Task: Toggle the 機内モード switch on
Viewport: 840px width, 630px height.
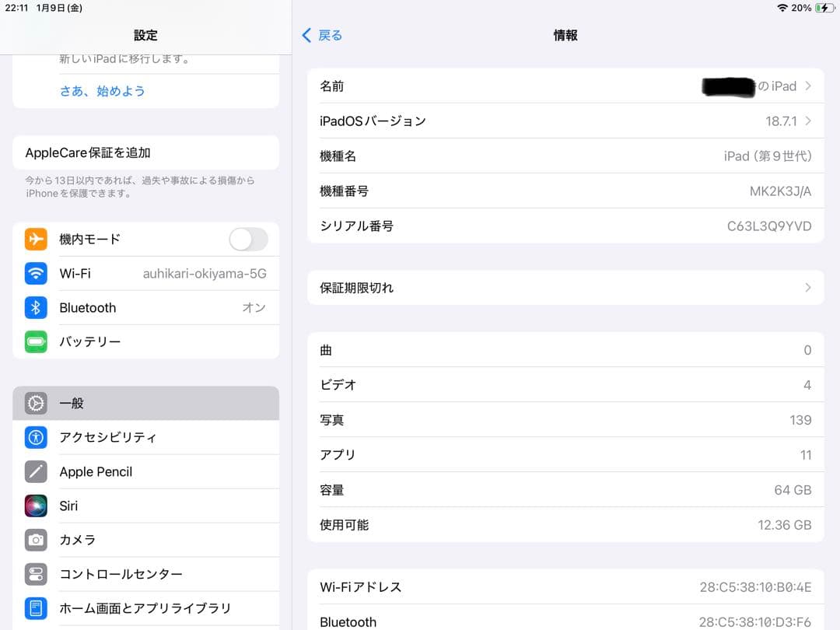Action: click(248, 240)
